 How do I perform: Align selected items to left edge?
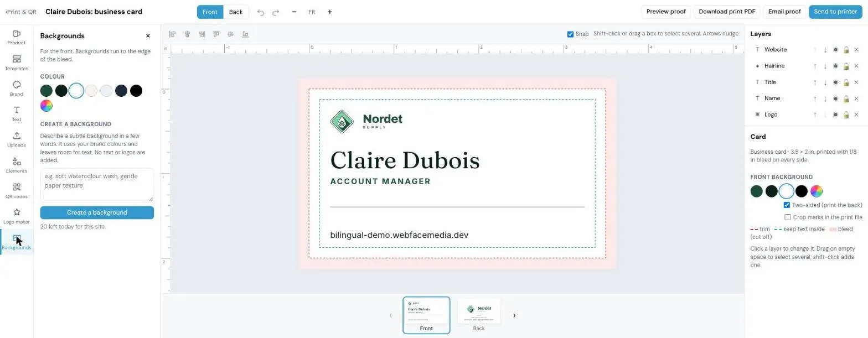pyautogui.click(x=172, y=34)
